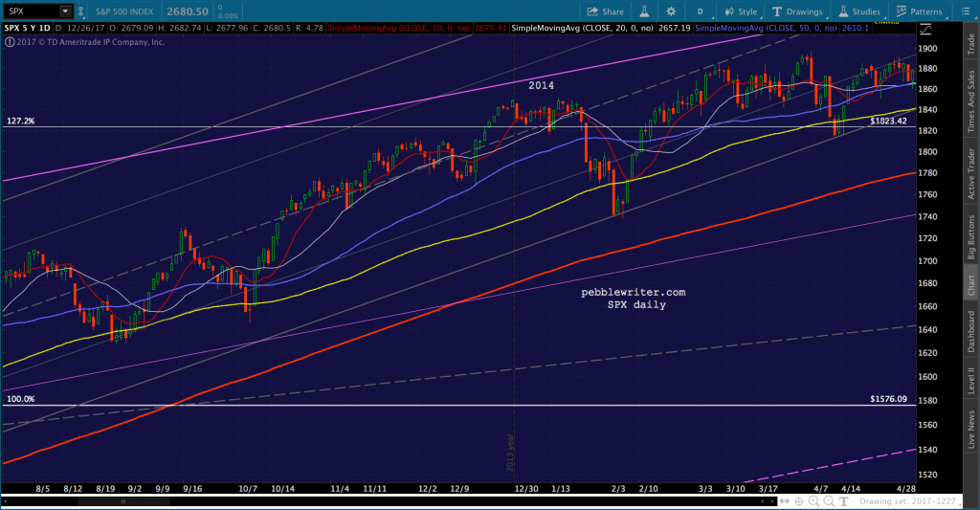Click the 1900 price axis label
Viewport: 980px width, 510px height.
point(927,48)
